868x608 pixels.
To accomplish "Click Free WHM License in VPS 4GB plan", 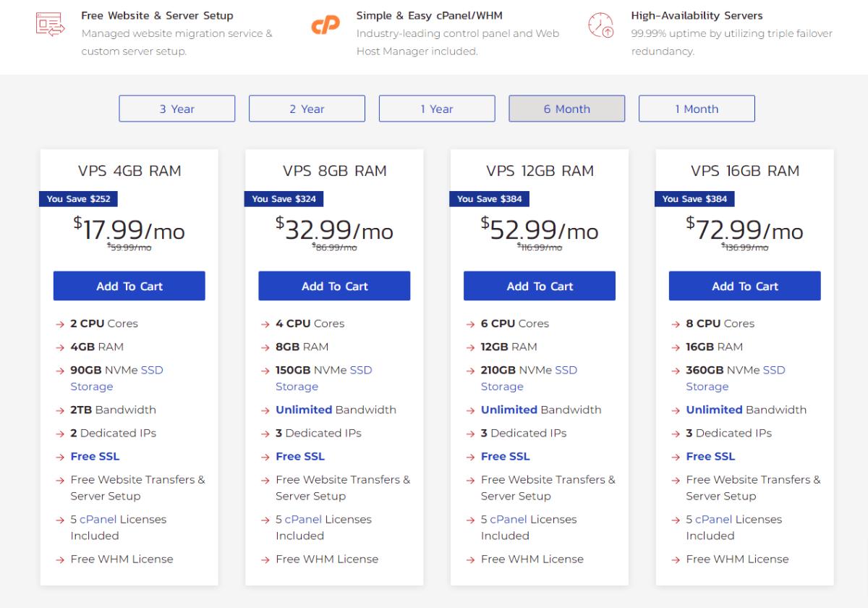I will (122, 559).
